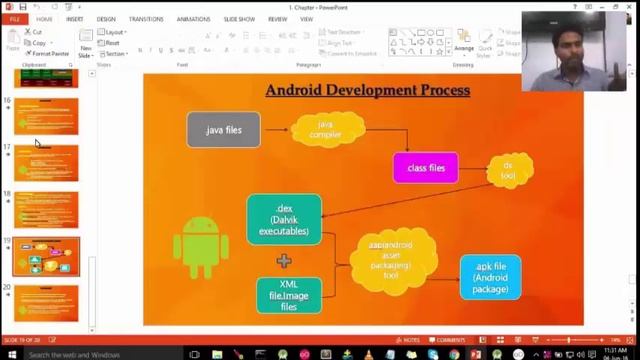This screenshot has height=360, width=640.
Task: Select slide 16 thumbnail
Action: (46, 116)
